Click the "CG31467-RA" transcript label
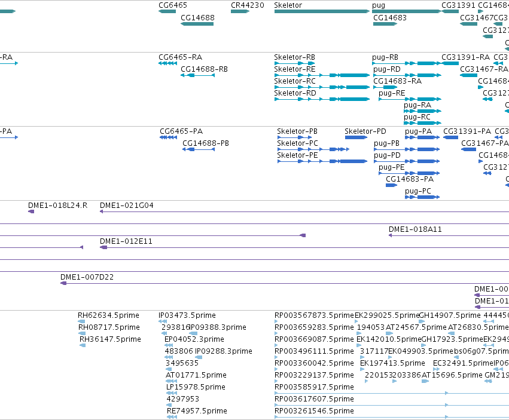 (x=484, y=69)
